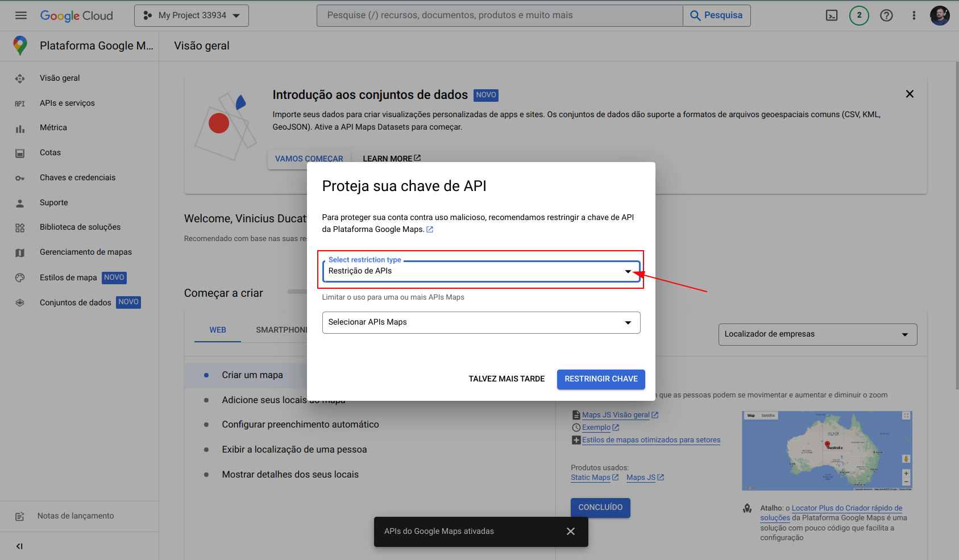Select Mostrar detalhes dos seus locais
This screenshot has height=560, width=959.
290,474
